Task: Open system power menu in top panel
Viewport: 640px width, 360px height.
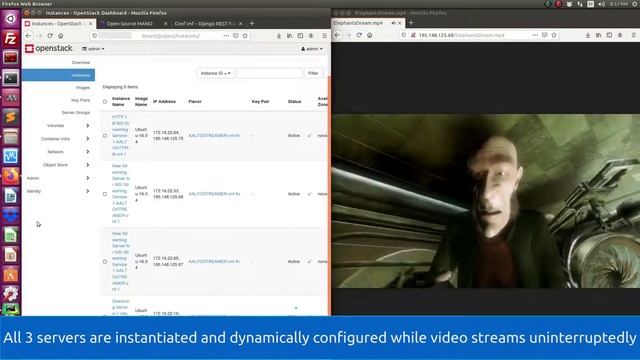Action: 635,4
